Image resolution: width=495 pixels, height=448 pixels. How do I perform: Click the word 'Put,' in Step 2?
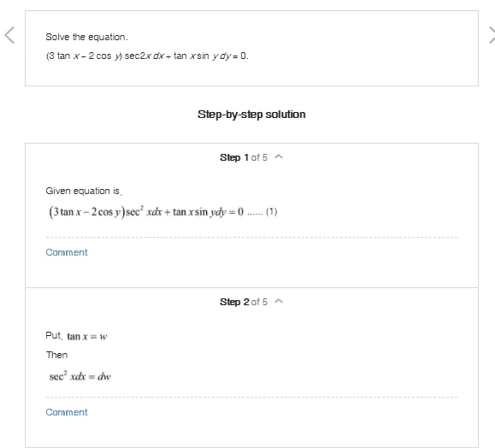click(x=55, y=335)
